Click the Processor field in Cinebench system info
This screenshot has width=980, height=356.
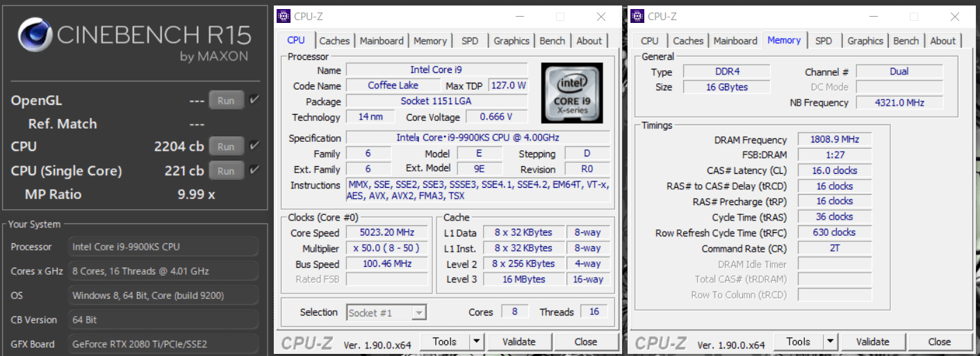pos(163,247)
